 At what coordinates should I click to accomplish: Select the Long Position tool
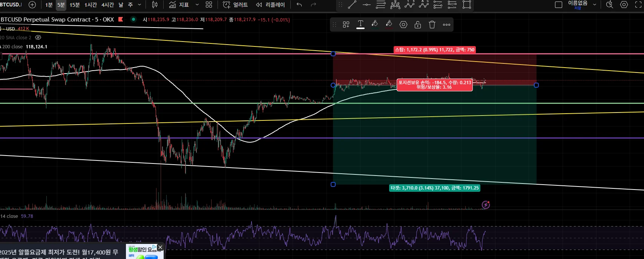pyautogui.click(x=438, y=5)
